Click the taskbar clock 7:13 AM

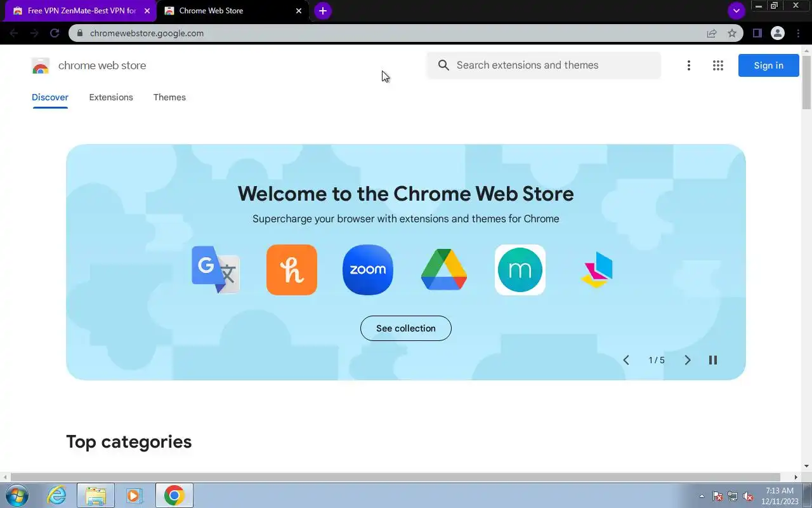[x=780, y=491]
